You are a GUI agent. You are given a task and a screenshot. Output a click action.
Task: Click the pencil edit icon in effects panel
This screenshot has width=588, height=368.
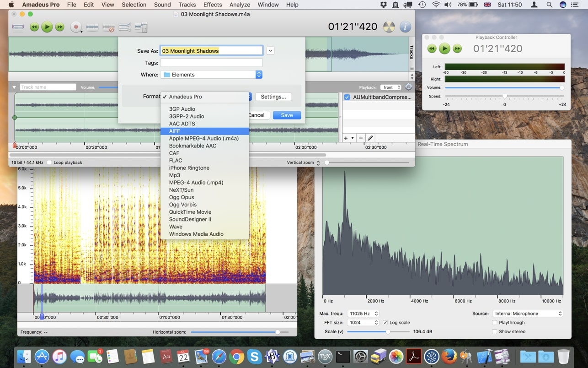(370, 138)
